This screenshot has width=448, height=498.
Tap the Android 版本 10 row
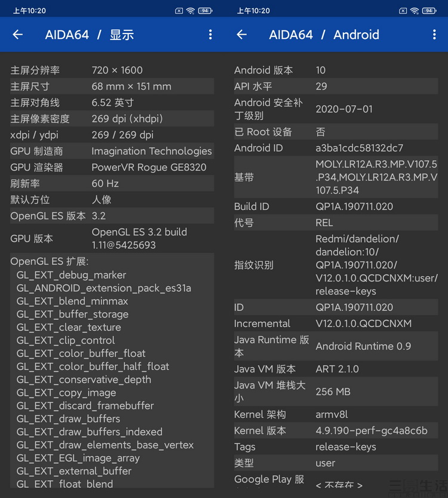(336, 70)
